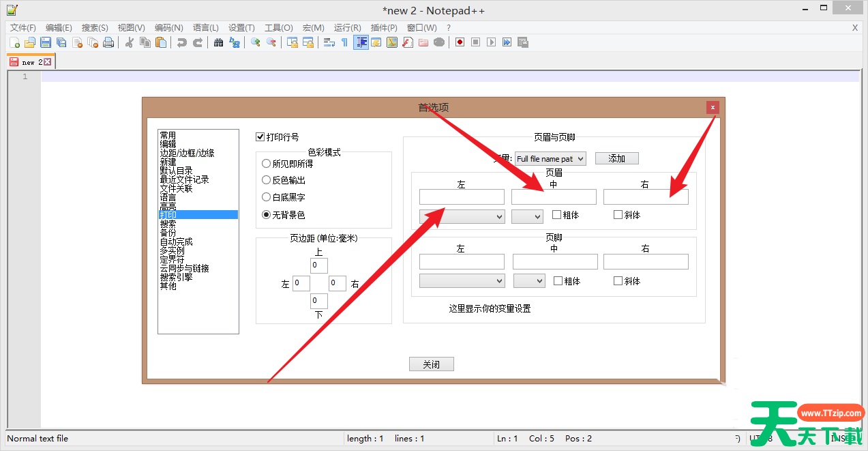Click inside the 页眉 left text field
The width and height of the screenshot is (868, 451).
[461, 197]
